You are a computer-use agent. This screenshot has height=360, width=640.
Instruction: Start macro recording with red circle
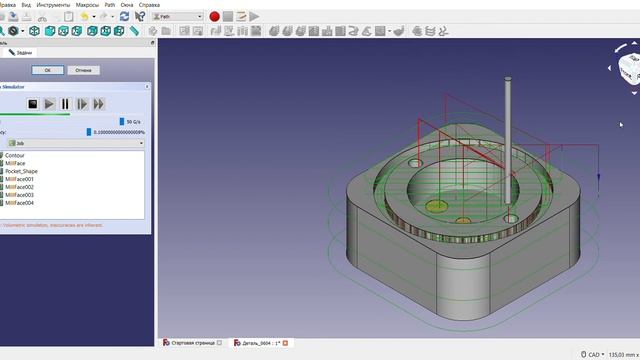pyautogui.click(x=214, y=17)
